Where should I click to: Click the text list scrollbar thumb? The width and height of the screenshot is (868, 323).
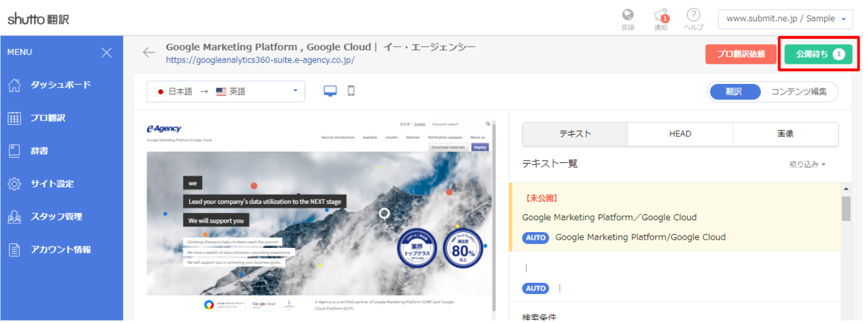(x=846, y=208)
